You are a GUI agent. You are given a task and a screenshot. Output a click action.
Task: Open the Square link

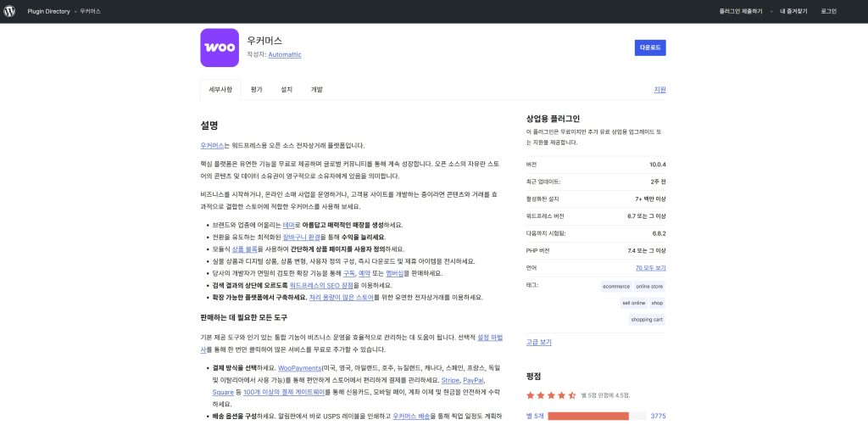(223, 392)
